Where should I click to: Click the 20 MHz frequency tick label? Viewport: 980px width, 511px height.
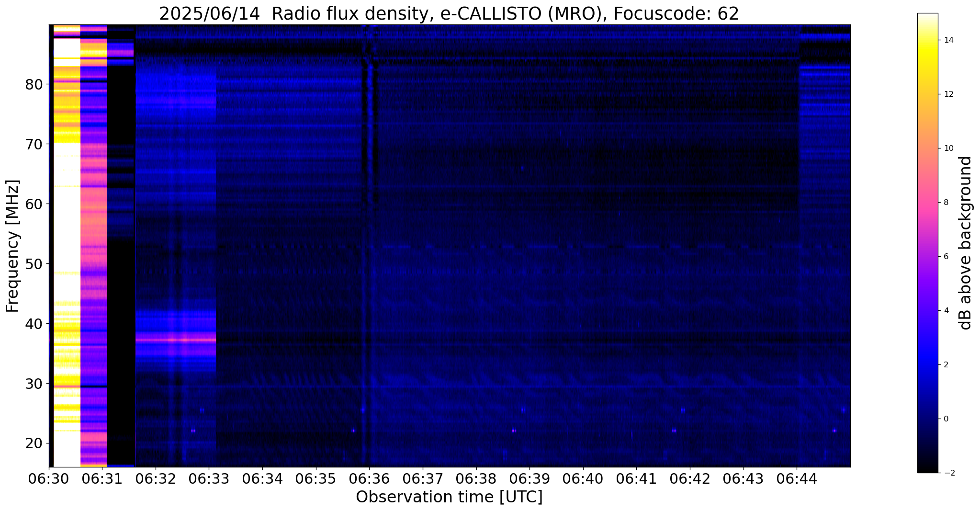click(34, 443)
